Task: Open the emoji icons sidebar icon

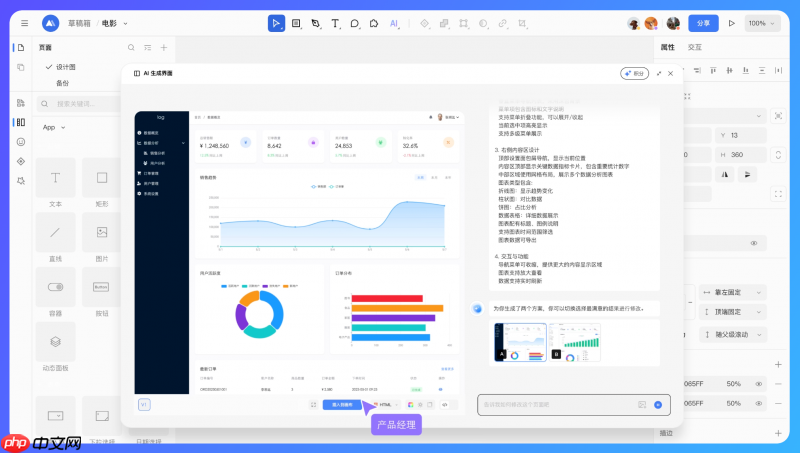Action: [x=21, y=142]
